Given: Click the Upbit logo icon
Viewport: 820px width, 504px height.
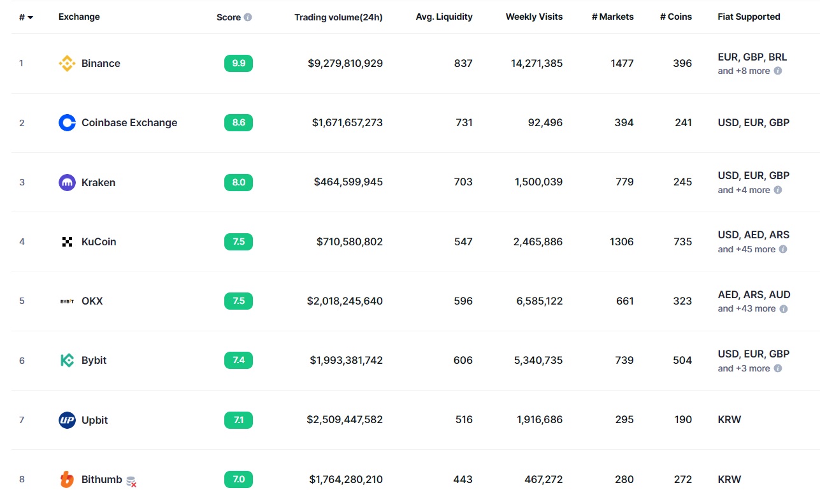Looking at the screenshot, I should (67, 420).
